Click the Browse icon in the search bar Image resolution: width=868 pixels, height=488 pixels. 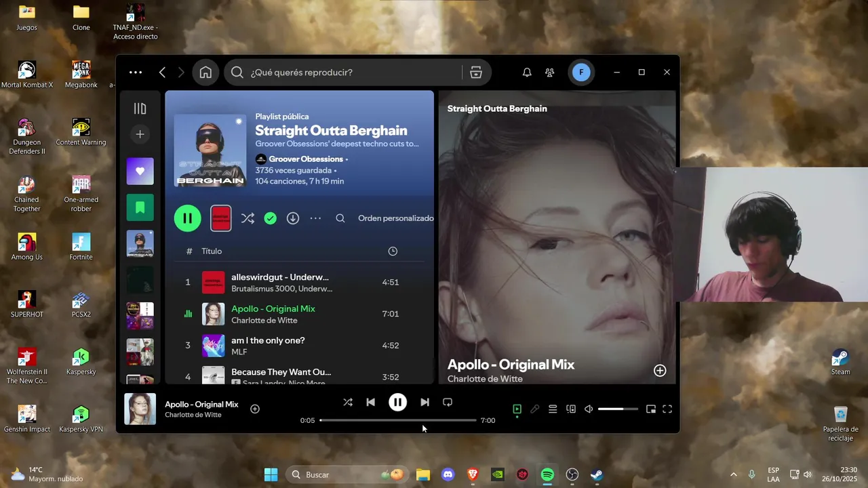tap(476, 73)
